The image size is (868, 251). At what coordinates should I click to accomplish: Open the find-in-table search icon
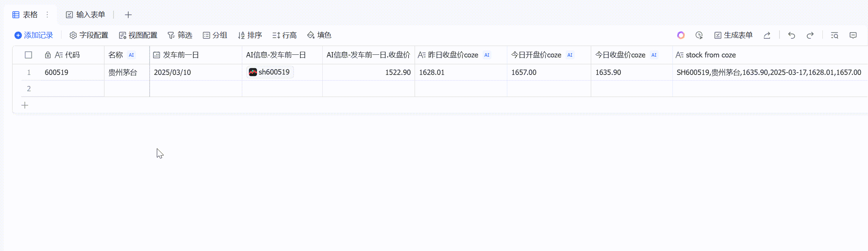(x=835, y=35)
